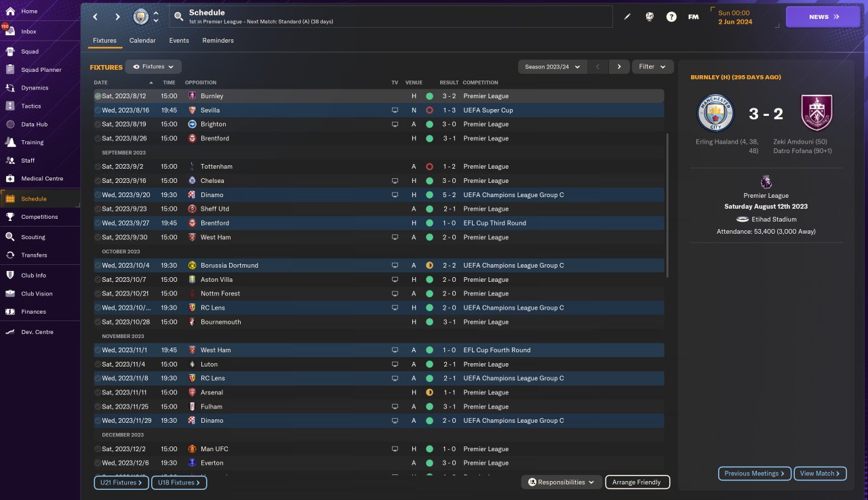The image size is (868, 500).
Task: Click the View Match button
Action: (x=820, y=474)
